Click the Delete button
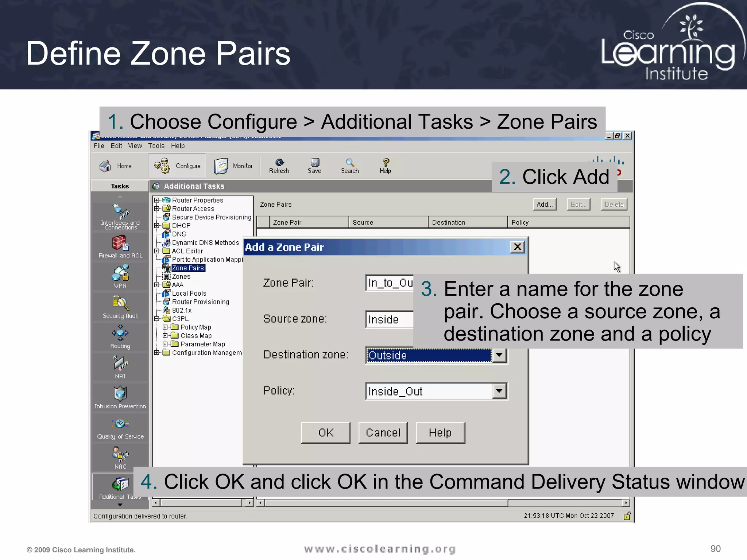Viewport: 747px width, 560px height. 614,205
